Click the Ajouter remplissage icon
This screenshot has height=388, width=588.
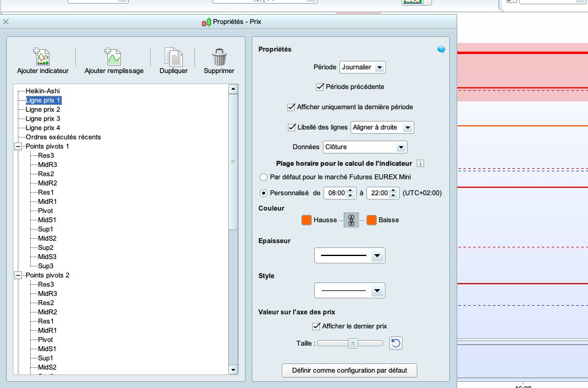click(114, 57)
